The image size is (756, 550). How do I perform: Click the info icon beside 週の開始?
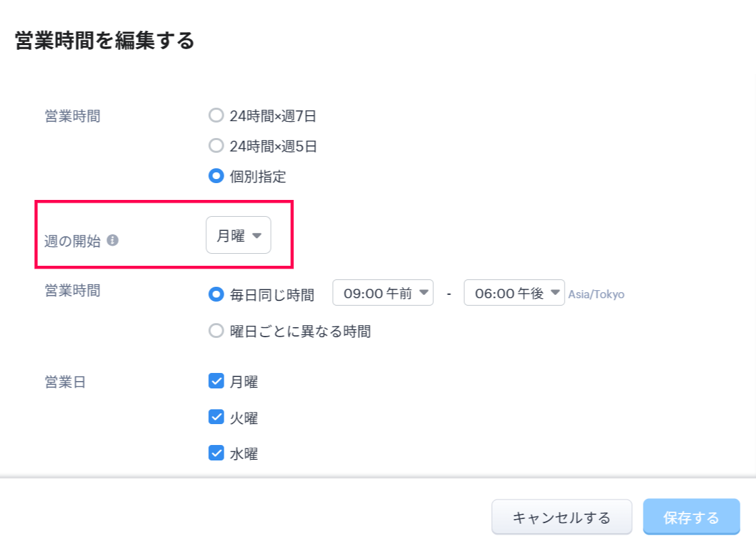tap(113, 240)
